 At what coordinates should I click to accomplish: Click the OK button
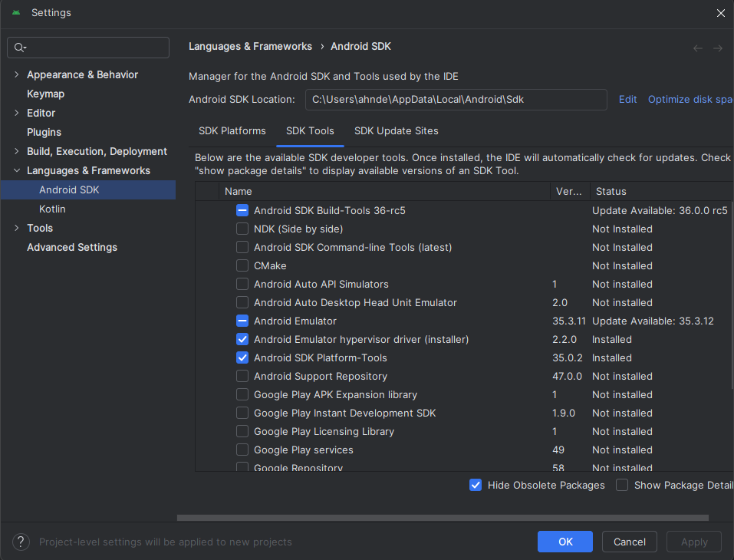point(564,542)
